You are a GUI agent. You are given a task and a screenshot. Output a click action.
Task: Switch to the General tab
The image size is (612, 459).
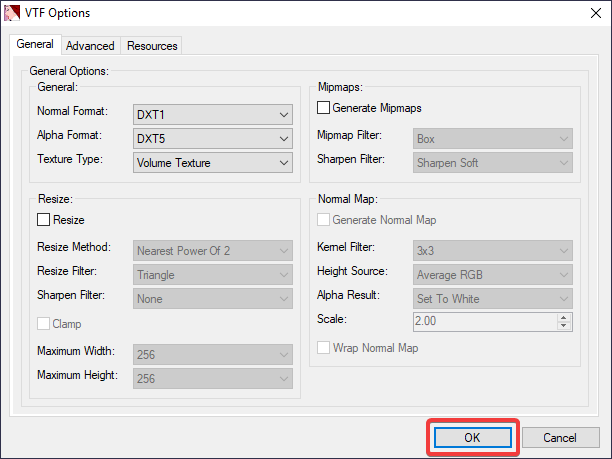coord(35,44)
